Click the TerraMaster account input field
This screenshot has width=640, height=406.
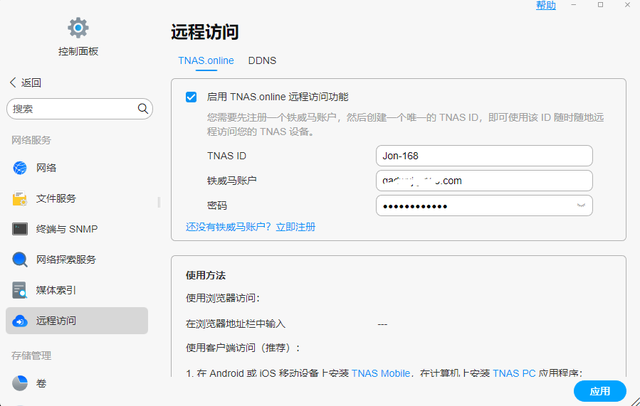click(484, 180)
